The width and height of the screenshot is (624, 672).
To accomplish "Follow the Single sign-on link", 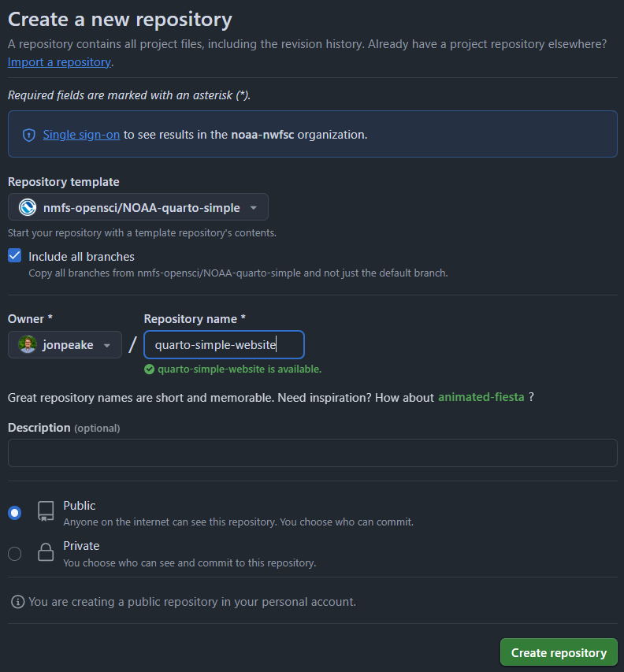I will tap(81, 135).
